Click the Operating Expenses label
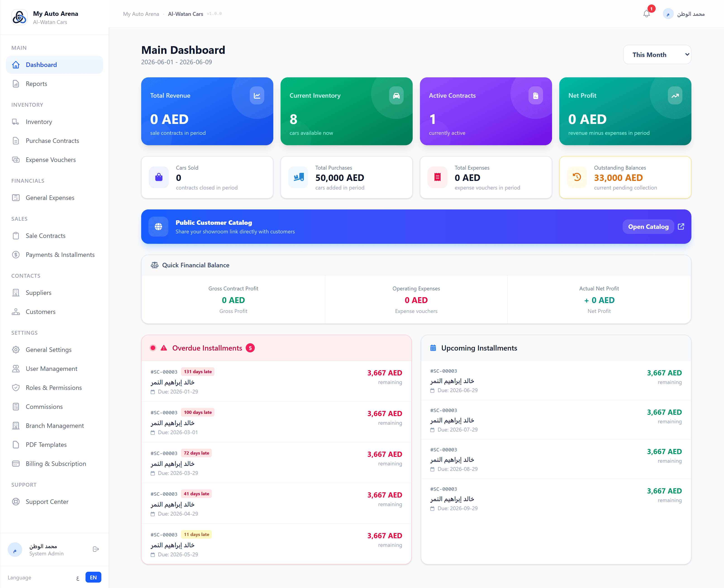Viewport: 724px width, 588px height. tap(416, 289)
